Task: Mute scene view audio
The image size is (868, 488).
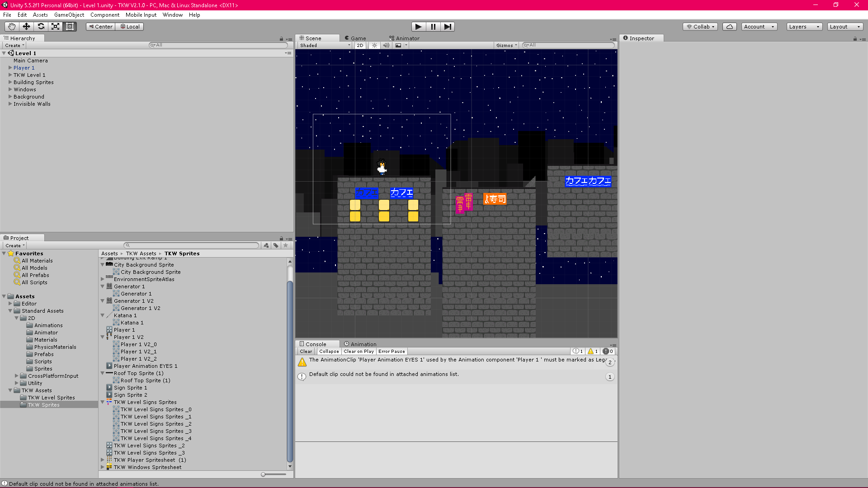Action: pos(386,45)
